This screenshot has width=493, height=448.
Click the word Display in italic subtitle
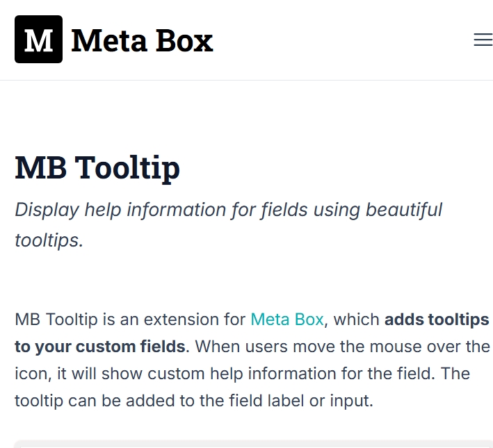tap(47, 210)
